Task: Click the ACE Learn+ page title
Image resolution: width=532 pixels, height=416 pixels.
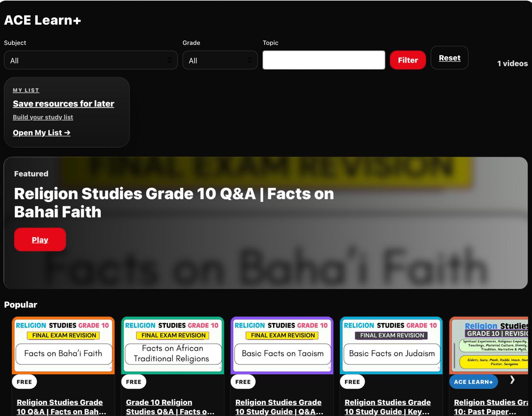Action: click(x=42, y=20)
